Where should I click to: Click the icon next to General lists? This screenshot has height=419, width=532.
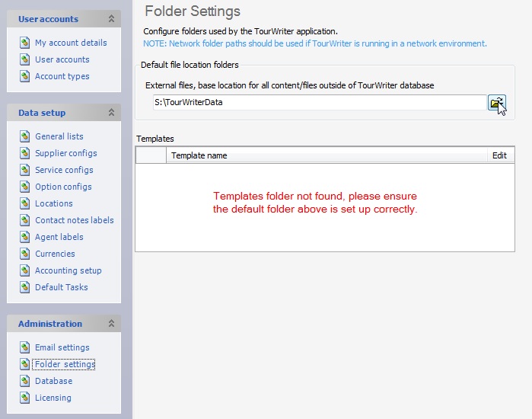pyautogui.click(x=25, y=136)
